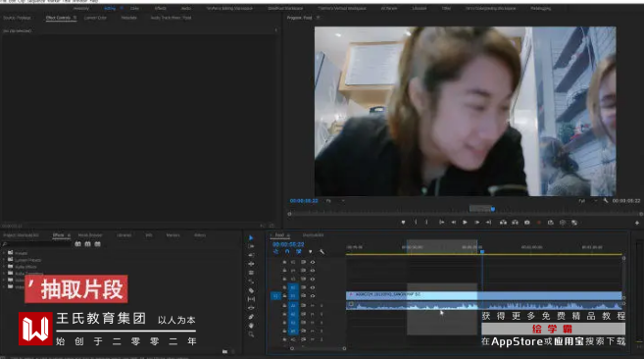Image resolution: width=644 pixels, height=359 pixels.
Task: Mute audio track A1
Action: tap(313, 305)
